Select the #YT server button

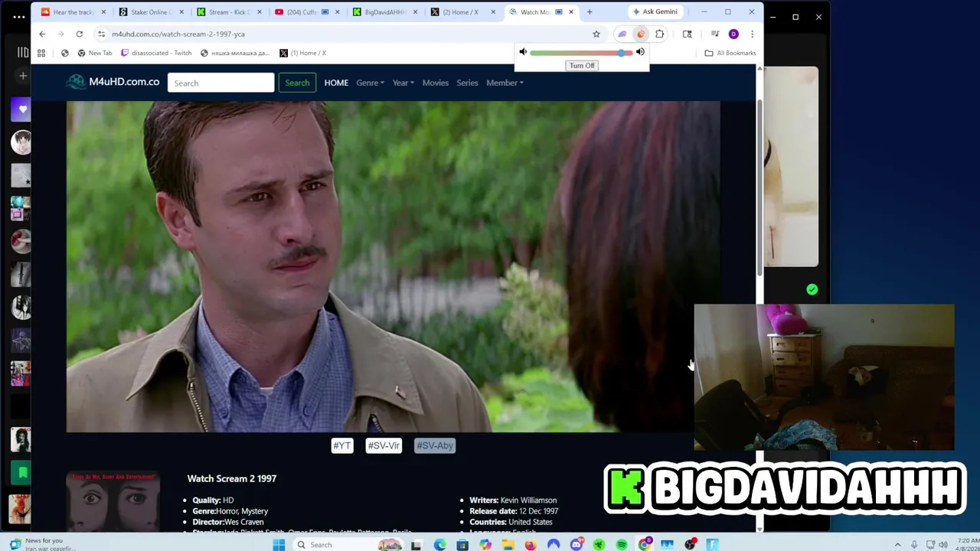342,445
